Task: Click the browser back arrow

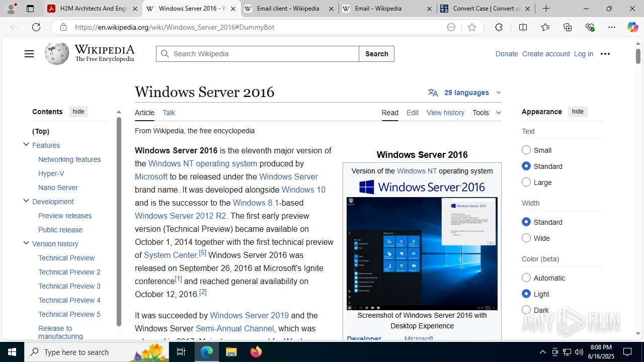Action: 14,27
